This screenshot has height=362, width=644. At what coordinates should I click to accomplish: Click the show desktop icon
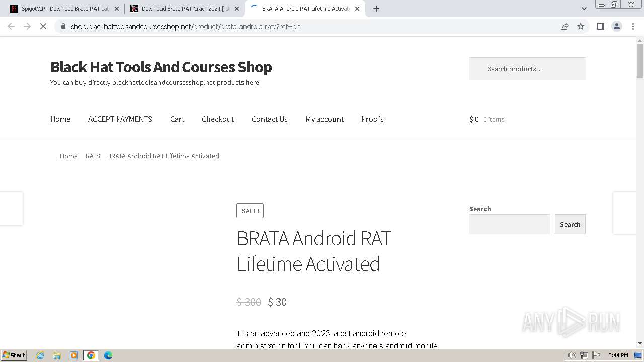click(638, 355)
